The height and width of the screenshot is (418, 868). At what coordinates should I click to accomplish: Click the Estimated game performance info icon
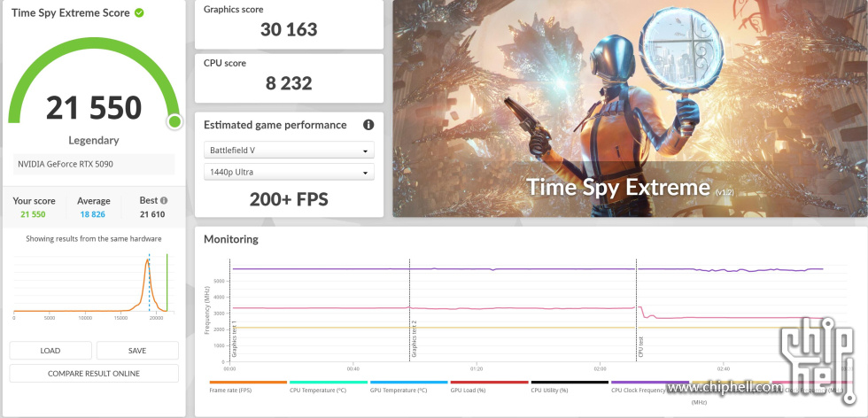(368, 125)
